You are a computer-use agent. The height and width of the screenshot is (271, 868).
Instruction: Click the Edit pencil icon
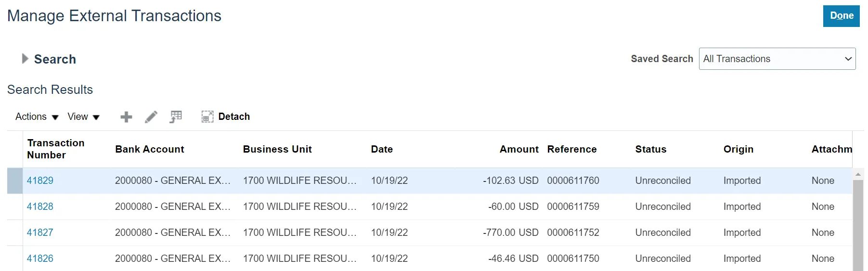click(151, 117)
